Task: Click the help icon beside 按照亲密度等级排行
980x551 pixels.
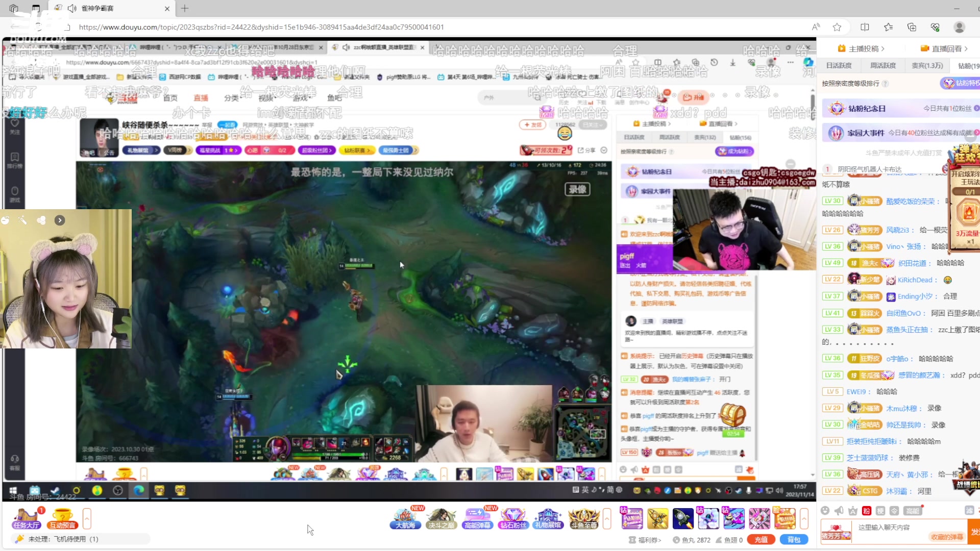Action: pyautogui.click(x=885, y=84)
